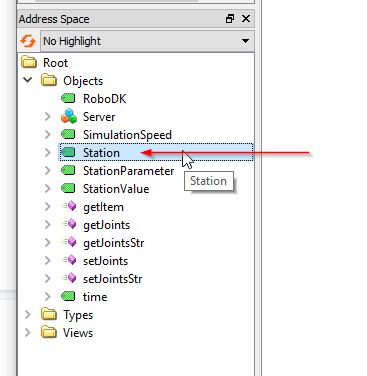Undock the Address Space panel
The width and height of the screenshot is (367, 376).
[x=230, y=19]
